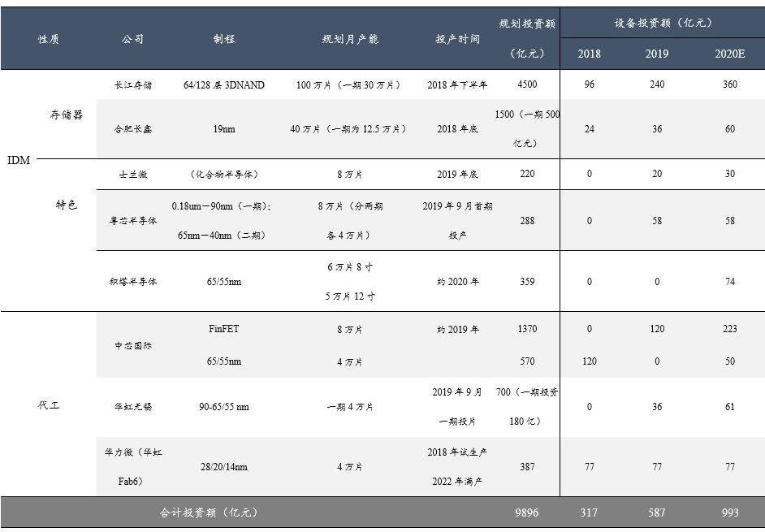Select the 华虹无锡 company cell
The width and height of the screenshot is (765, 532).
tap(132, 407)
